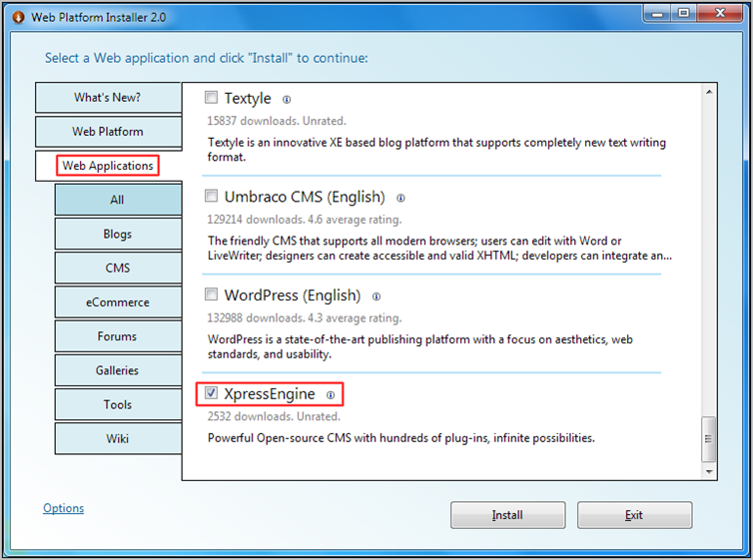Click the XpressEngine title text

[x=270, y=394]
